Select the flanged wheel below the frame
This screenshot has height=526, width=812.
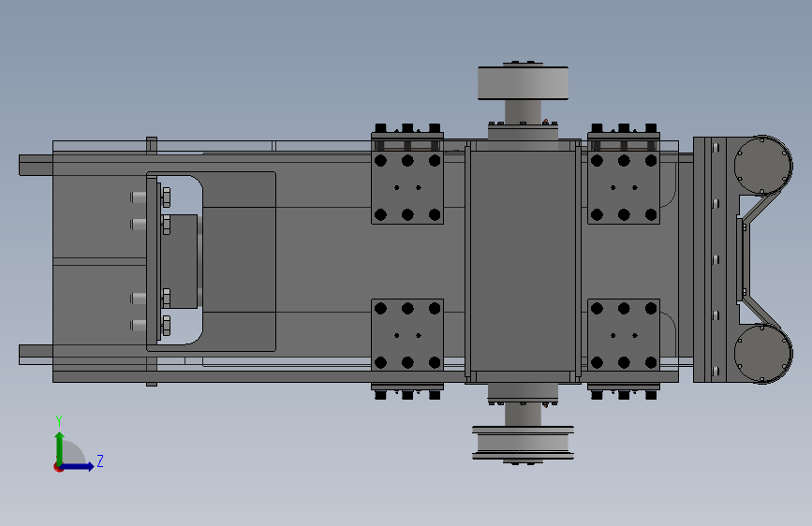523,443
